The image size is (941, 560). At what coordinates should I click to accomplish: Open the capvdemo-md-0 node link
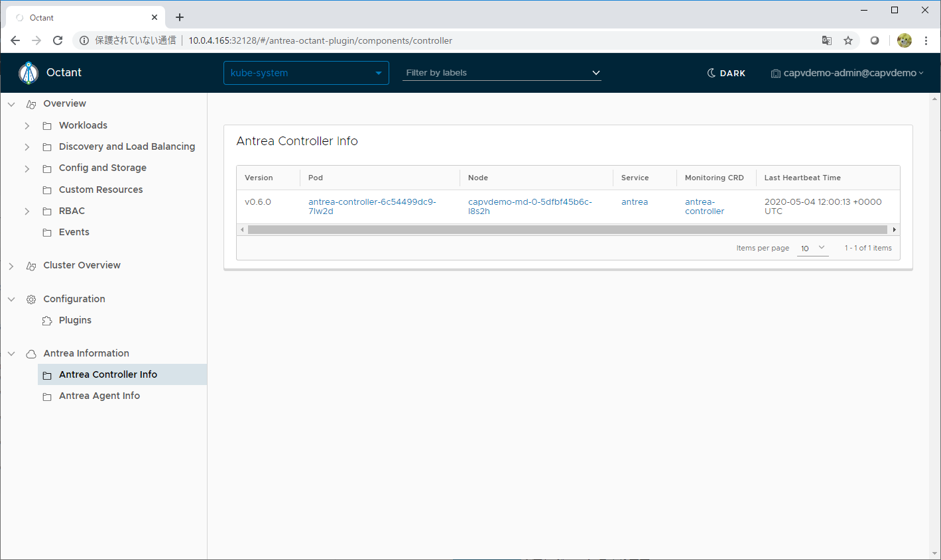coord(530,206)
